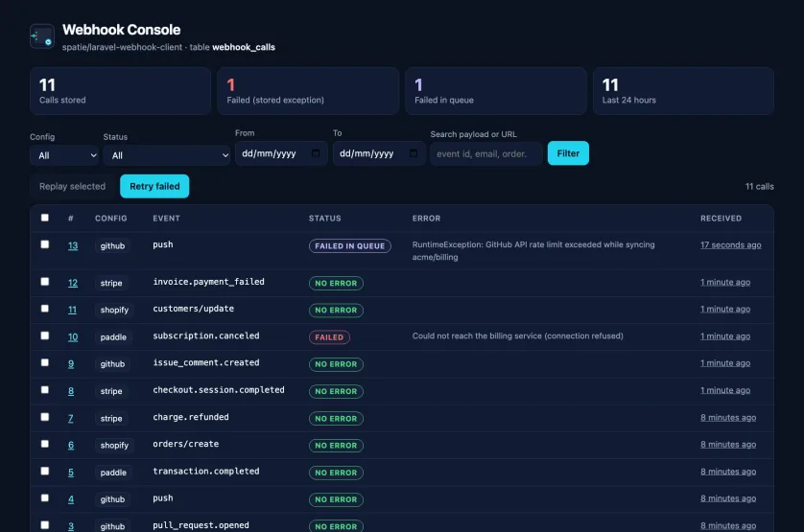This screenshot has height=532, width=804.
Task: Click received time of invoice.payment_failed row
Action: pos(725,282)
